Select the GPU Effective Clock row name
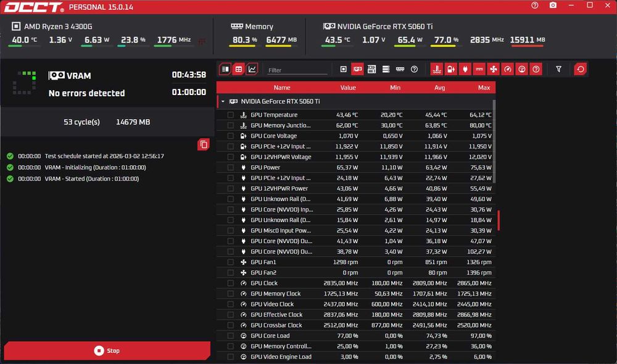 click(x=276, y=315)
